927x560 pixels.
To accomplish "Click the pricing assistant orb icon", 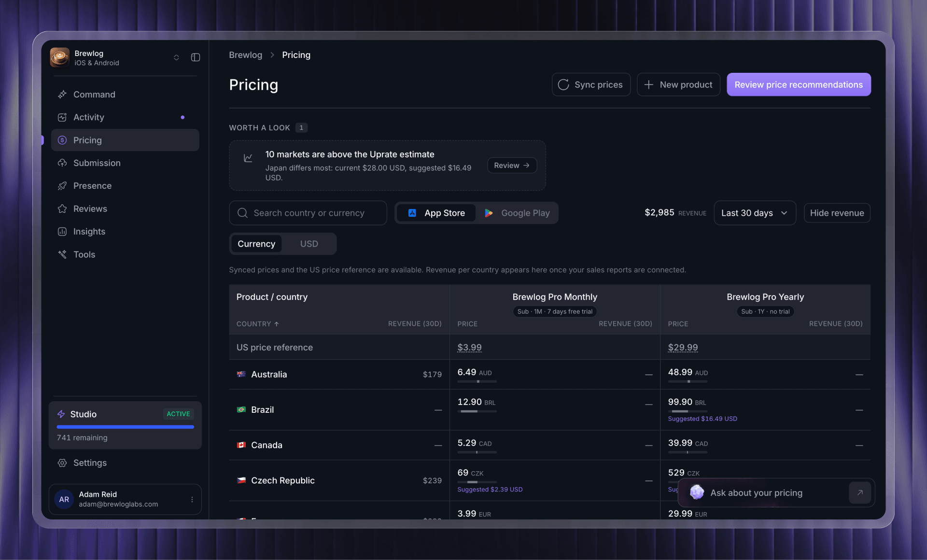I will tap(697, 492).
